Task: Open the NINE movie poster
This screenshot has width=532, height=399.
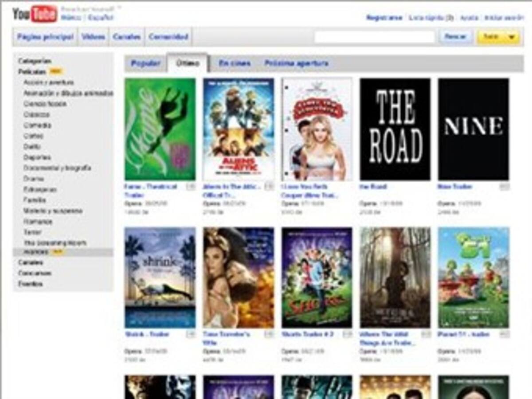Action: point(473,129)
